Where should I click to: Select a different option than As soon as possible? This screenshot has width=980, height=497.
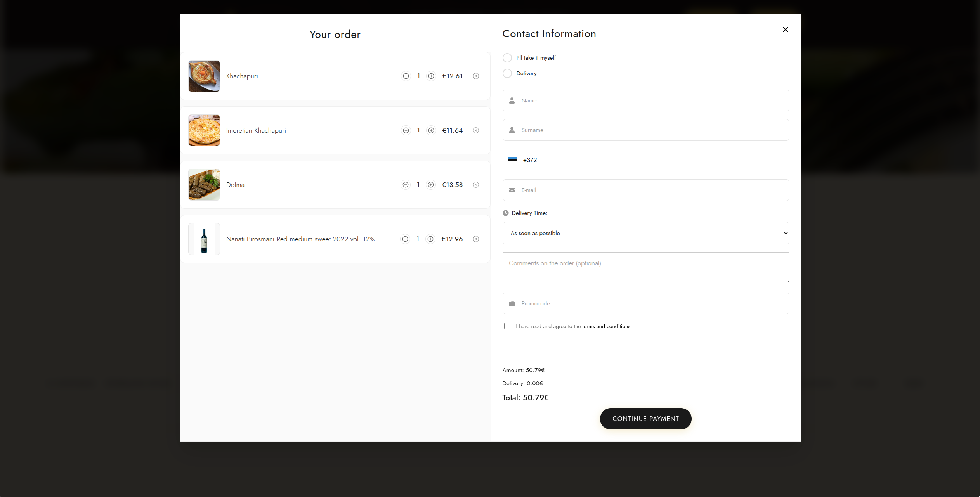[645, 233]
